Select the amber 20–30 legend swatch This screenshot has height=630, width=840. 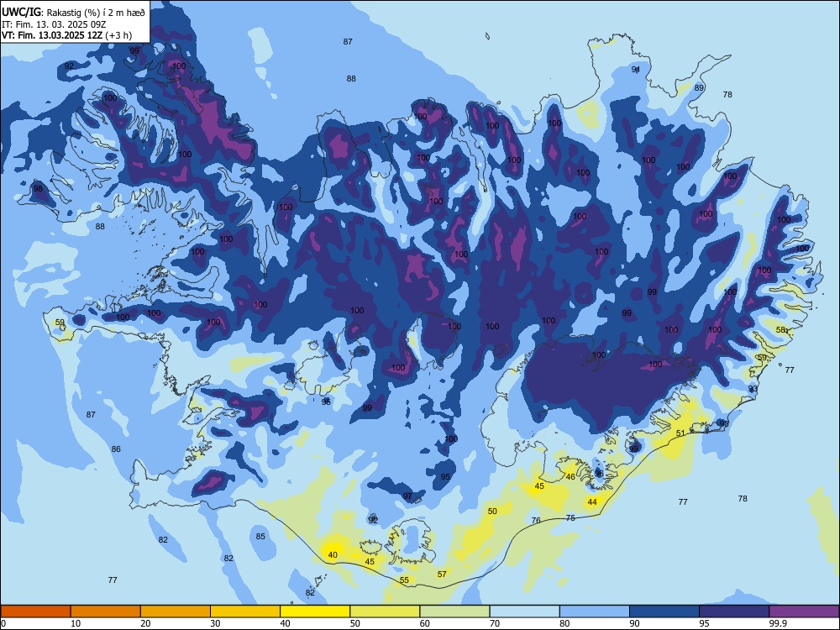click(176, 612)
